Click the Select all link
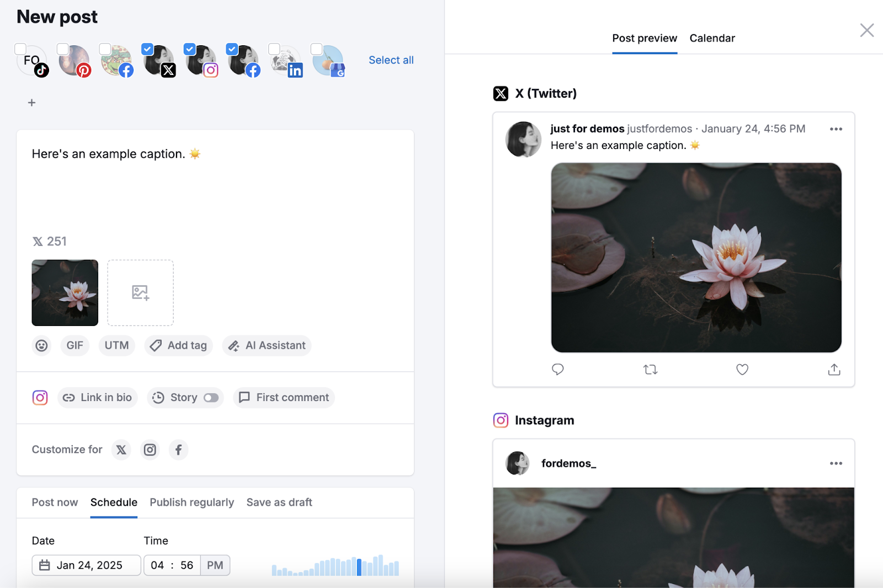This screenshot has width=883, height=588. coord(391,60)
